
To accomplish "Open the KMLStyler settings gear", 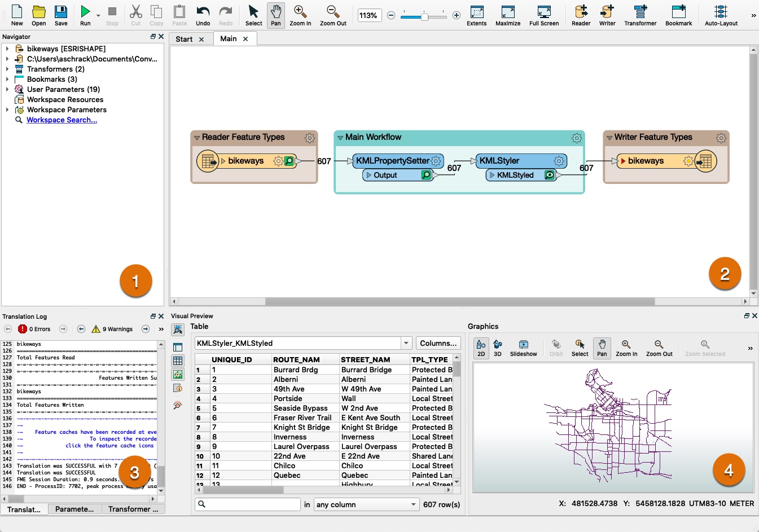I will click(559, 161).
